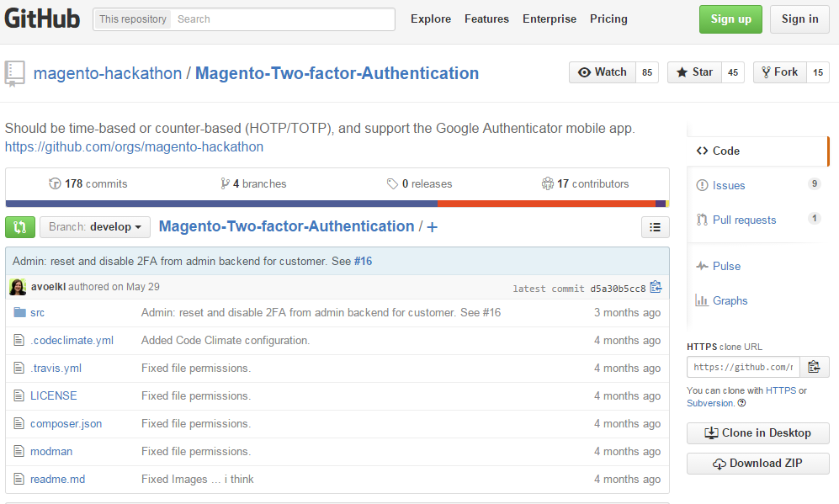Click the green Sign up button
The image size is (839, 504).
(x=730, y=19)
